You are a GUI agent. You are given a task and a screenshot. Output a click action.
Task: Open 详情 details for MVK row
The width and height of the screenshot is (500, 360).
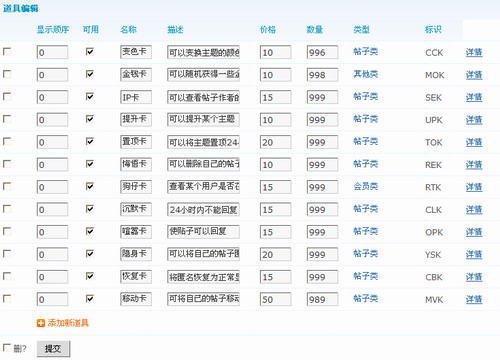474,299
